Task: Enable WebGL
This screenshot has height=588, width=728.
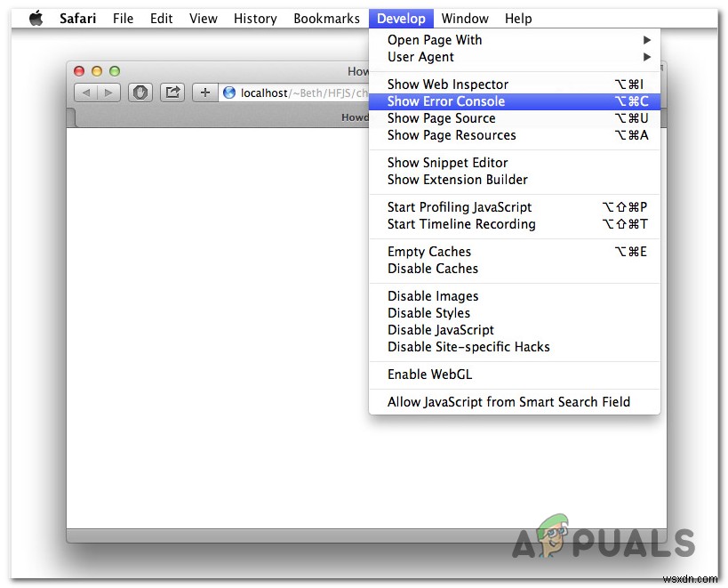Action: (429, 375)
